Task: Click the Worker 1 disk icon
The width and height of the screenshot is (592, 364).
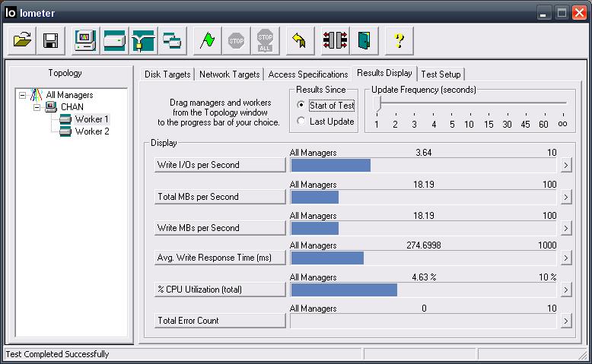Action: pyautogui.click(x=65, y=119)
